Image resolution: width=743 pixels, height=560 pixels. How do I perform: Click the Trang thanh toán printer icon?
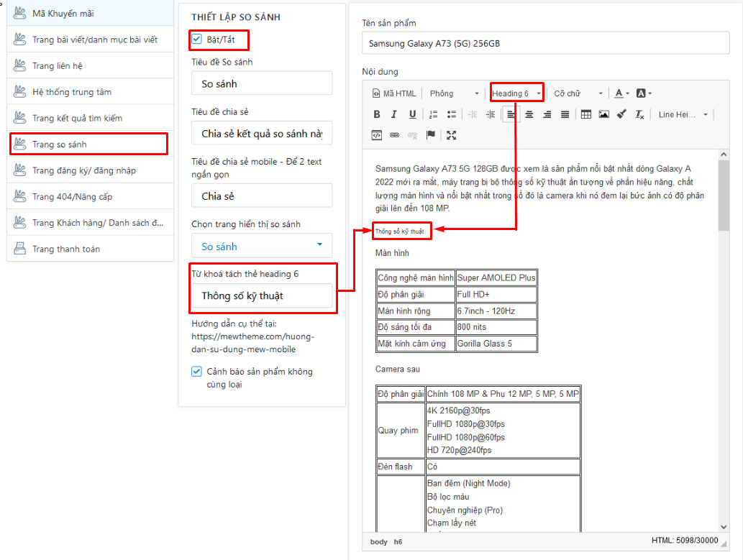pyautogui.click(x=19, y=248)
